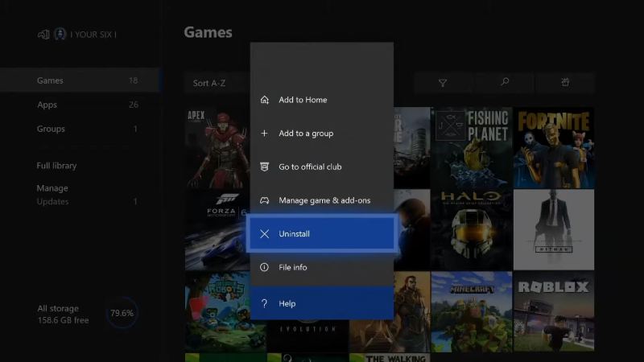This screenshot has height=362, width=644.
Task: Open File info for the game
Action: click(x=321, y=267)
